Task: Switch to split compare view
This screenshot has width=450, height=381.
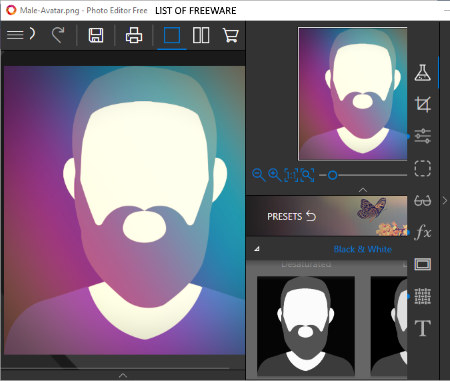Action: (201, 35)
